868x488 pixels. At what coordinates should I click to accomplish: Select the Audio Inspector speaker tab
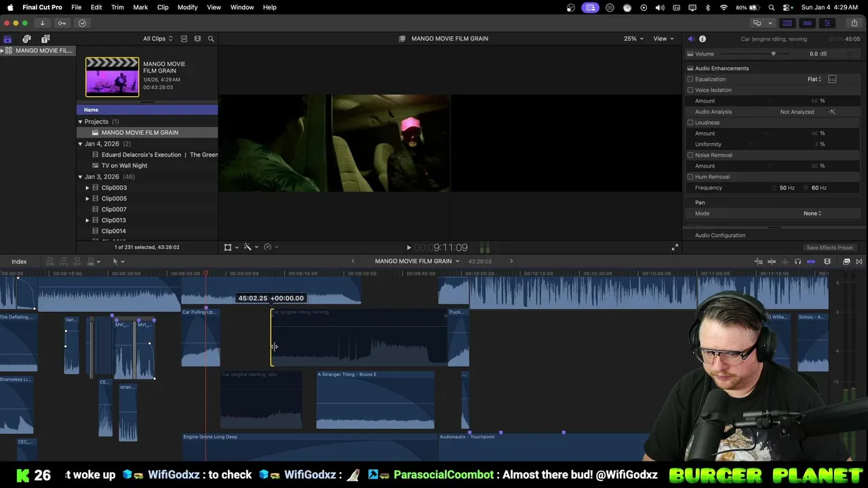click(x=690, y=39)
